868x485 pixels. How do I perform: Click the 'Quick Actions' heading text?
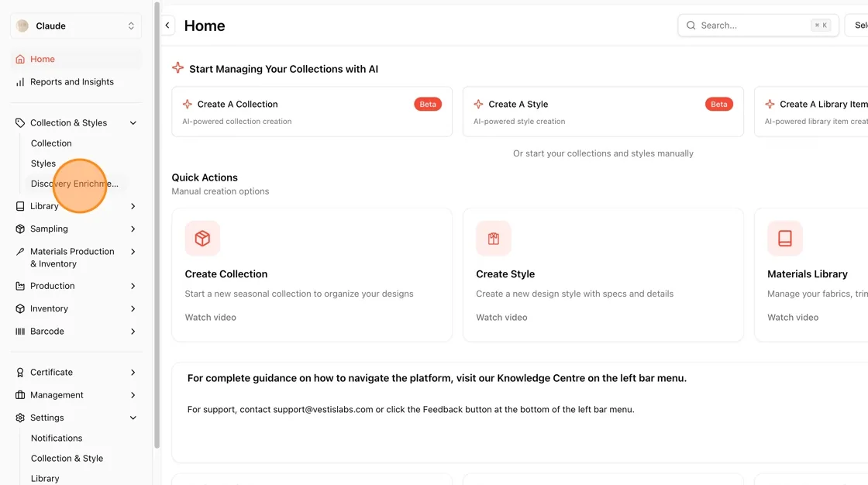pos(205,177)
